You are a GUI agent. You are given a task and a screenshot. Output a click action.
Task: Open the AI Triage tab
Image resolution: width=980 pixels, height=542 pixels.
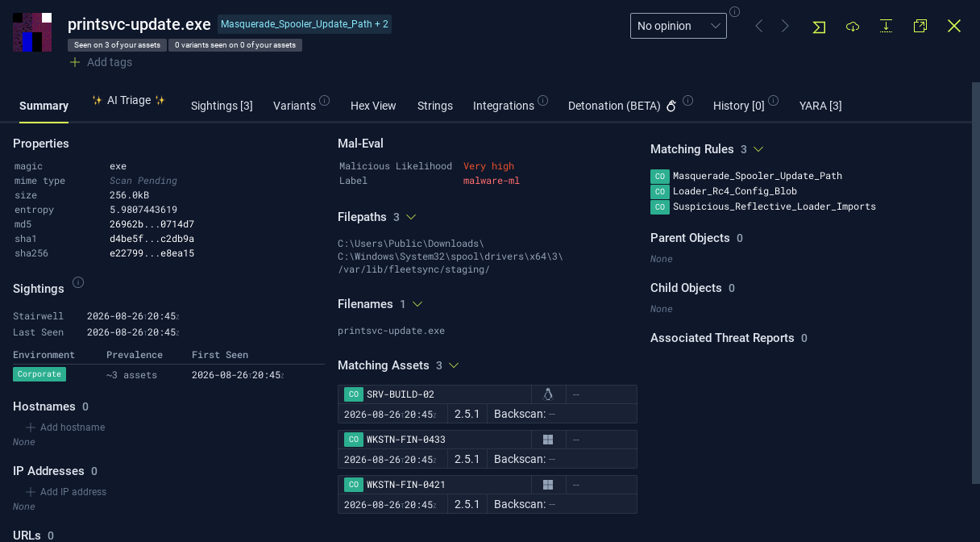[x=129, y=101]
